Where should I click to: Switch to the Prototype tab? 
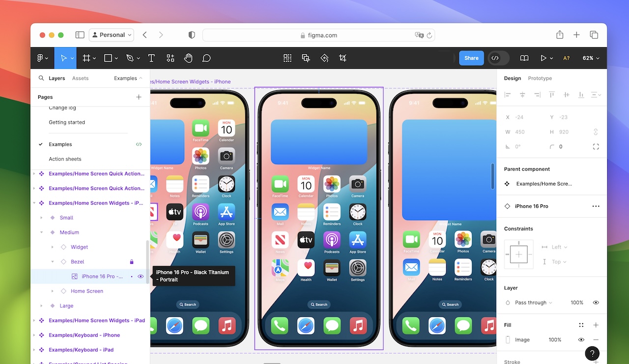540,78
